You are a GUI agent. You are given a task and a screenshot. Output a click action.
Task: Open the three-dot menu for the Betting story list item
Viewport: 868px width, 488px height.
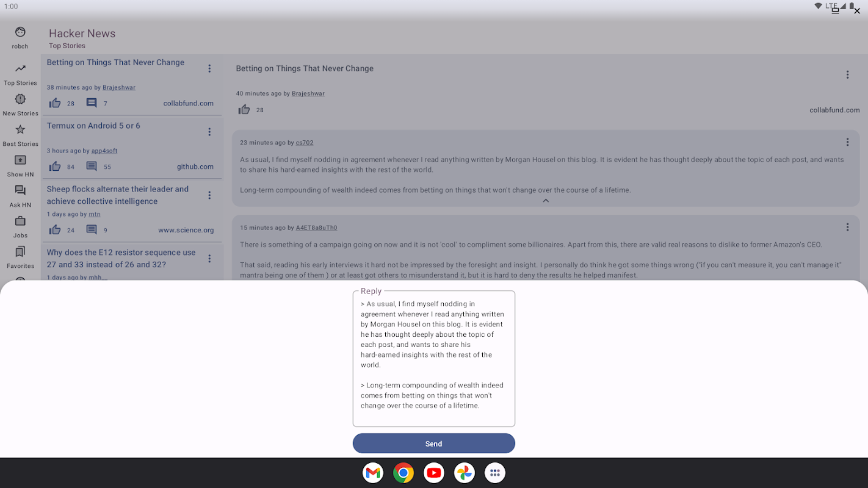pyautogui.click(x=209, y=68)
